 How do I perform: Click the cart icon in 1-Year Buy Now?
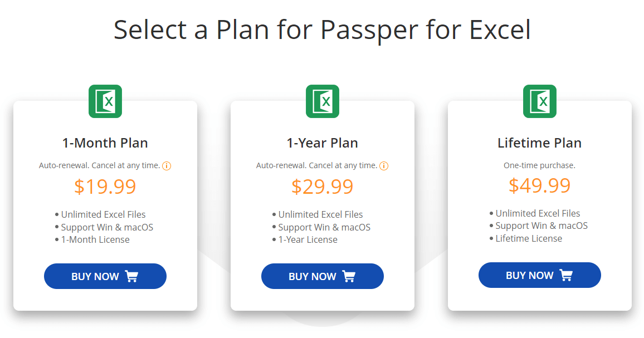[x=349, y=276]
